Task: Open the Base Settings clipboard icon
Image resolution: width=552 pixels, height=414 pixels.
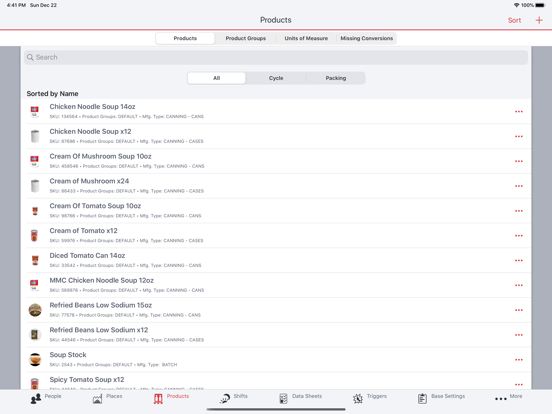Action: 422,399
